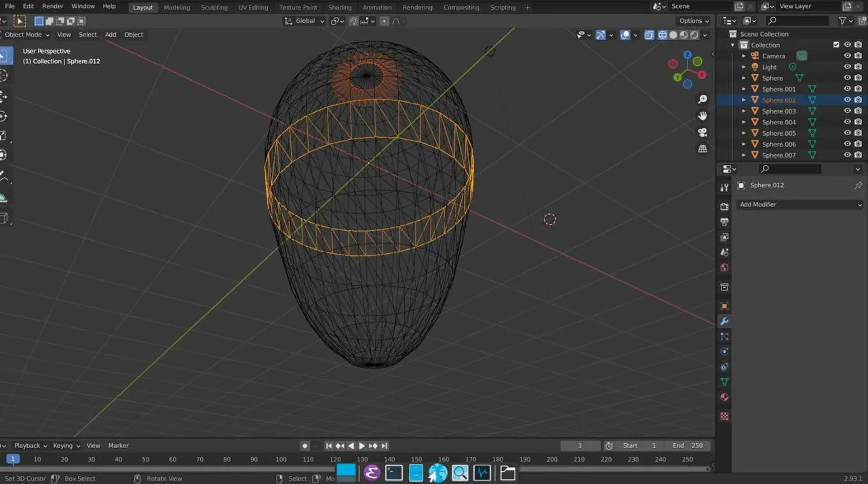
Task: Open the viewport Add menu
Action: coord(110,34)
